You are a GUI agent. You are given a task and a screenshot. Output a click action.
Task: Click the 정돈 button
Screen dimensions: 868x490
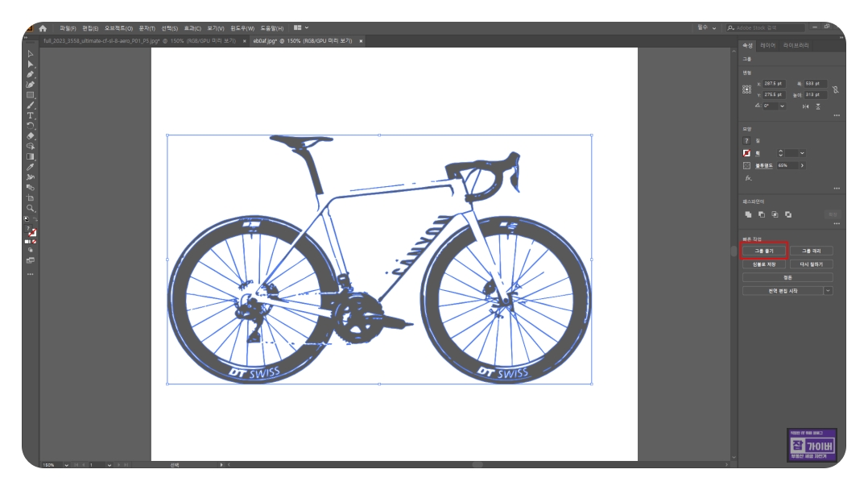click(787, 277)
